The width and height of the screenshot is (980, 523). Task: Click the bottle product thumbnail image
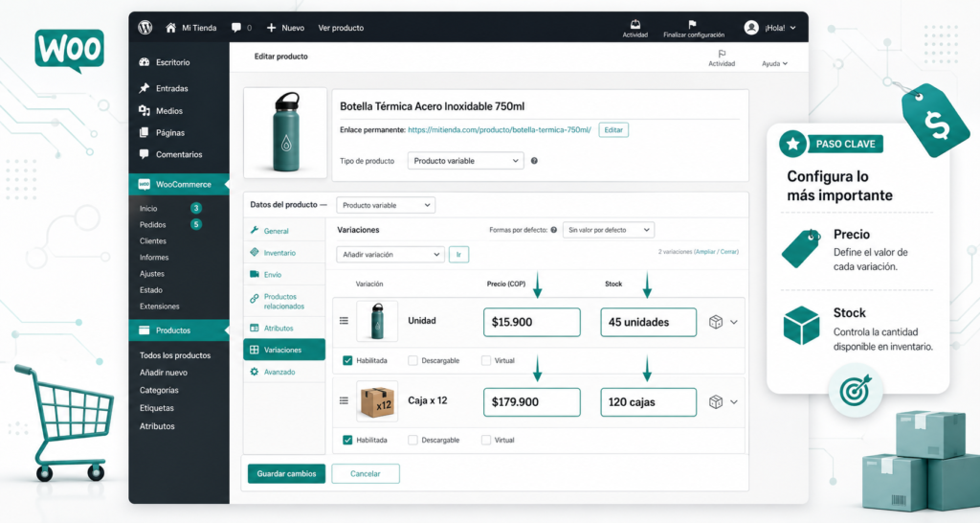(x=285, y=132)
